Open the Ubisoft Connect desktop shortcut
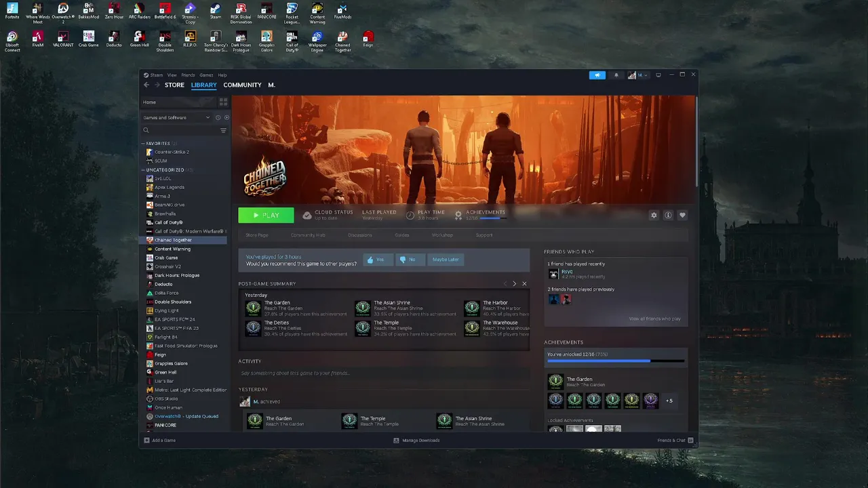 click(x=12, y=41)
